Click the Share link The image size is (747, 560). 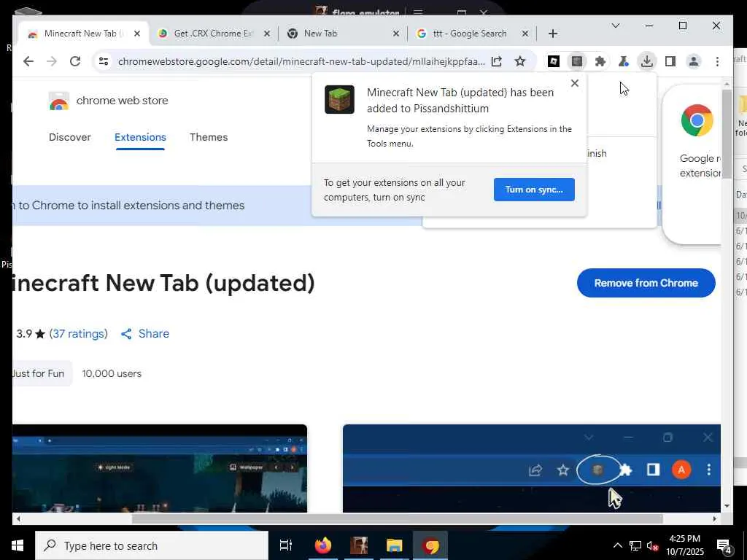[153, 334]
